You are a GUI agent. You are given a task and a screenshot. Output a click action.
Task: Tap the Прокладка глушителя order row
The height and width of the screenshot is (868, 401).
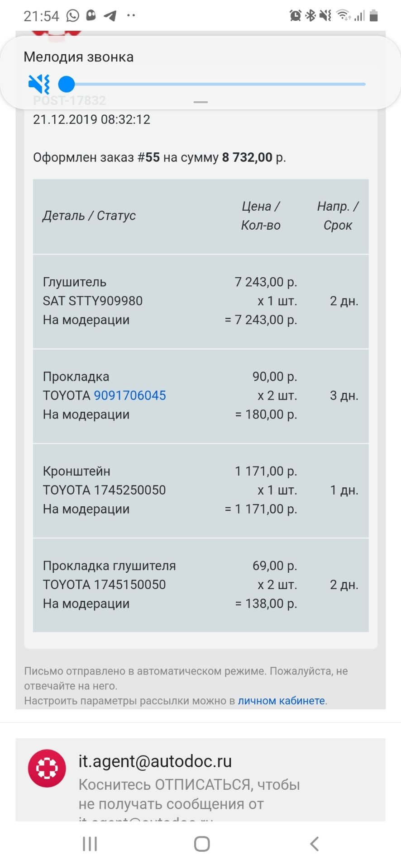click(x=201, y=585)
